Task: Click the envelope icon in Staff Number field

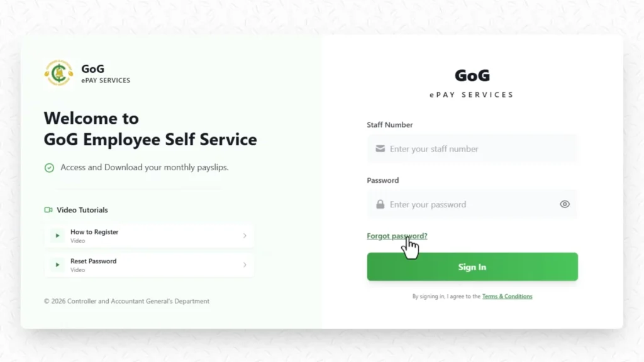Action: (380, 149)
